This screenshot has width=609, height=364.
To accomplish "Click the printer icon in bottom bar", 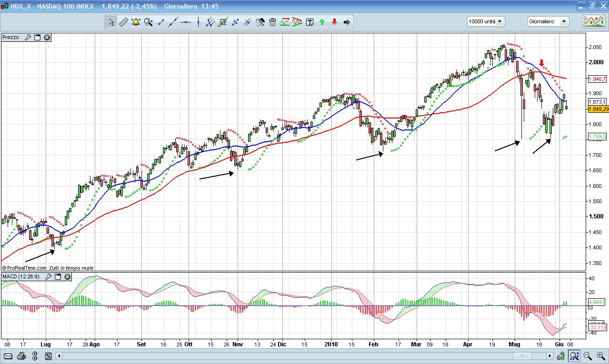I will click(21, 356).
